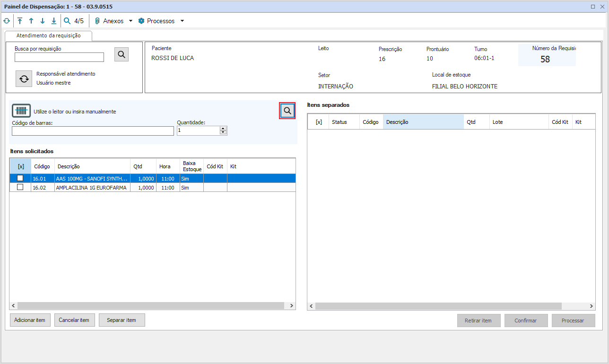
Task: Close the Painel de Dispensação window
Action: (x=601, y=7)
